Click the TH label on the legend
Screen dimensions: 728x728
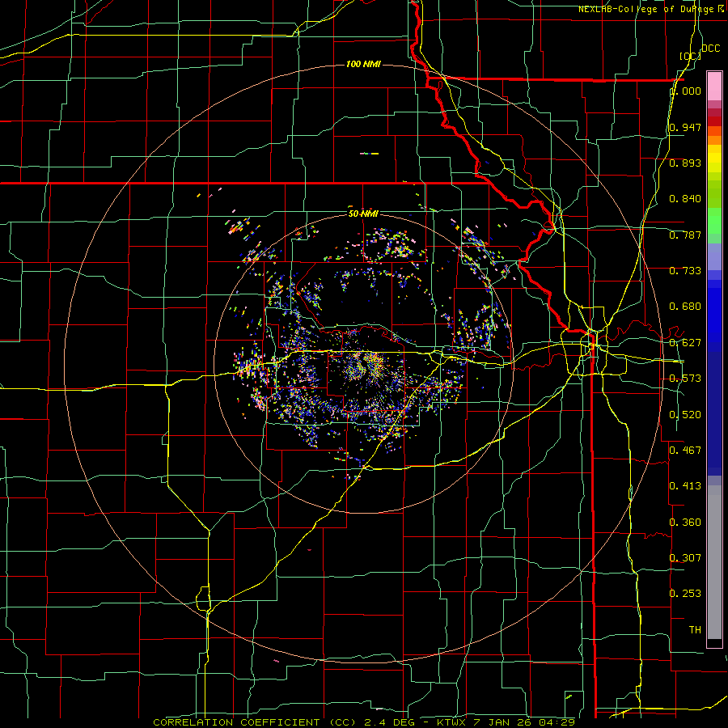click(695, 630)
